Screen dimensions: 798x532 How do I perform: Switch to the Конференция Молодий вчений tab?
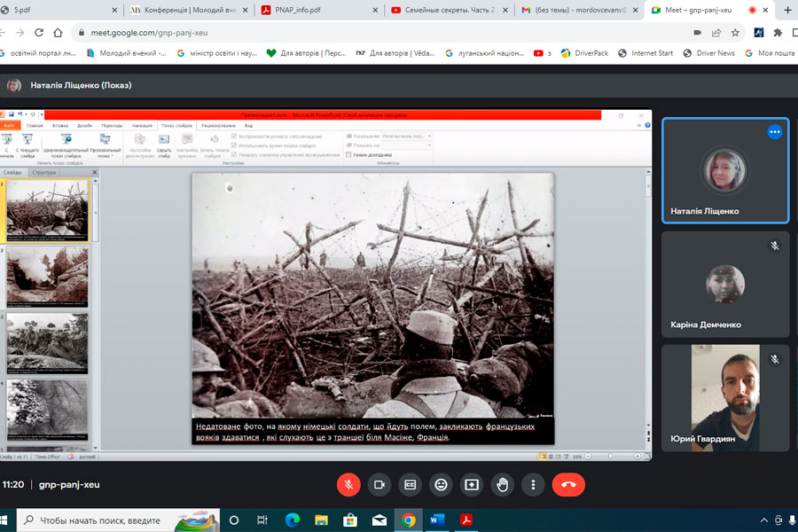[x=186, y=10]
